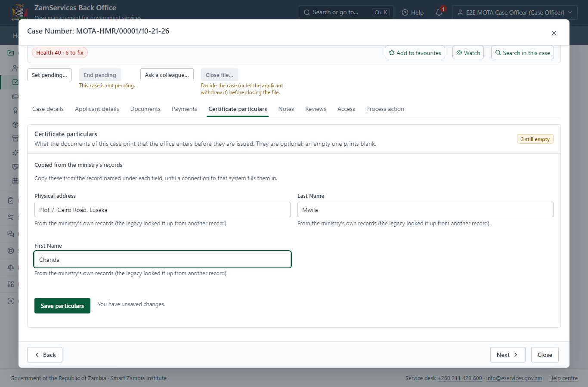
Task: Click the calendar icon in the sidebar
Action: coord(15,181)
